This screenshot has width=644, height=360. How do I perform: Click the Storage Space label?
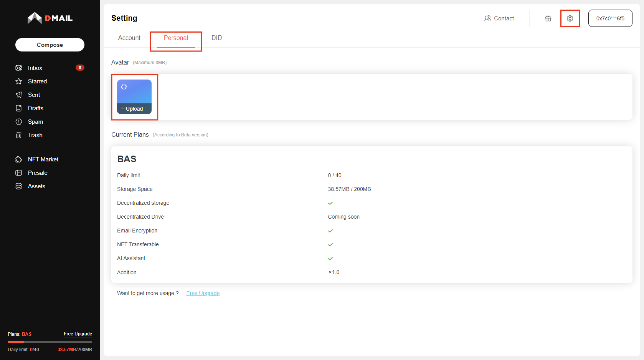tap(135, 189)
